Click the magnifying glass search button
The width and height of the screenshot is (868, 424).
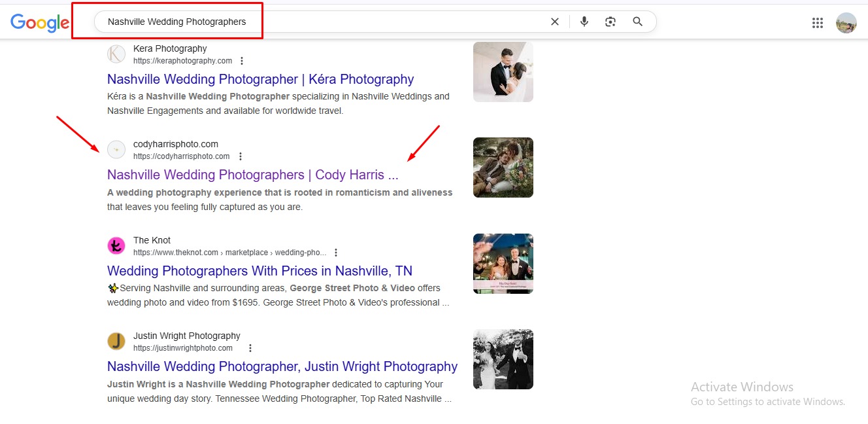[638, 22]
